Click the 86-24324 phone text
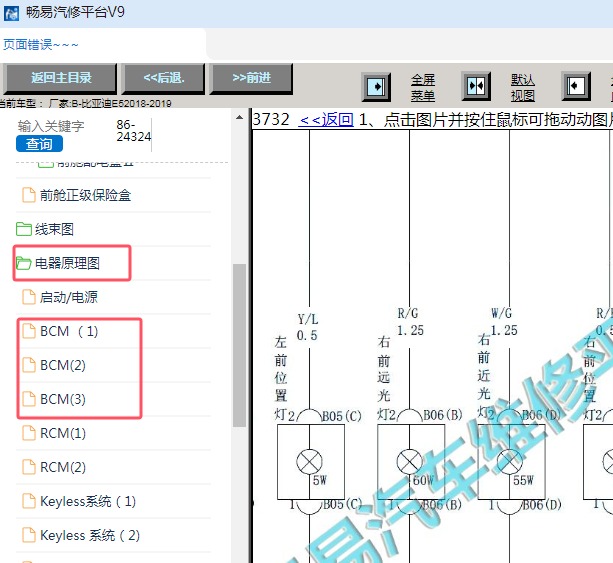The width and height of the screenshot is (613, 563). tap(133, 131)
